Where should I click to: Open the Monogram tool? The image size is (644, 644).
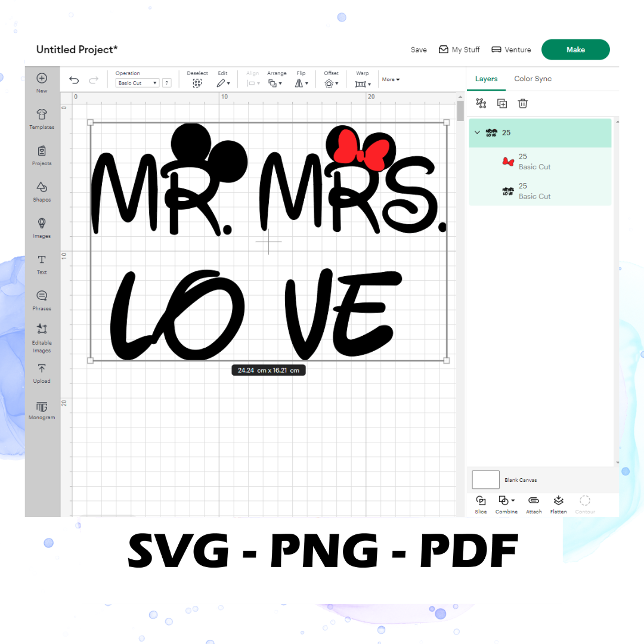click(x=42, y=410)
